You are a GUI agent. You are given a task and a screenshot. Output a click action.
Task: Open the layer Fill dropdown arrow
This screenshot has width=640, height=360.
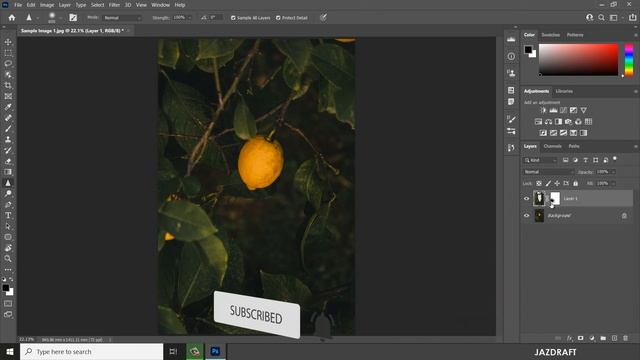613,184
